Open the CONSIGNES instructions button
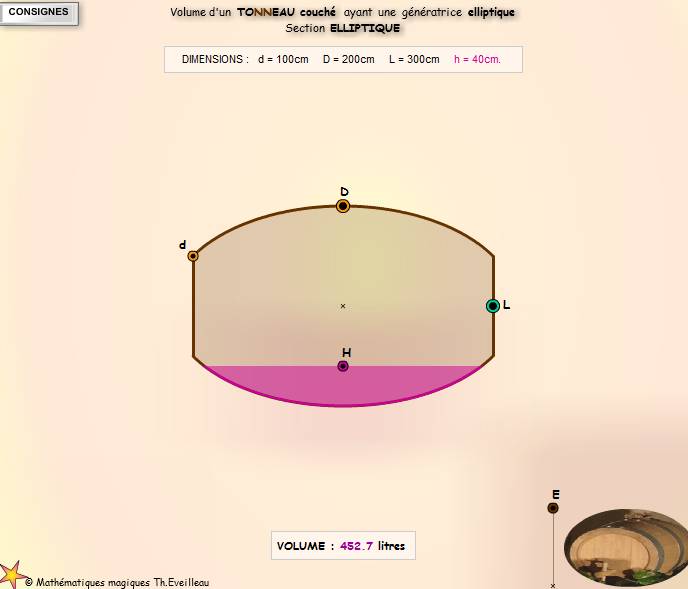Image resolution: width=688 pixels, height=589 pixels. click(39, 12)
